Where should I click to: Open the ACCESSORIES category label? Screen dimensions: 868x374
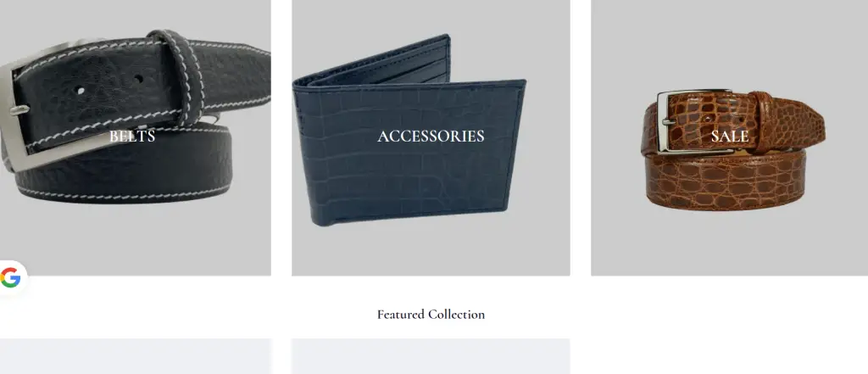[x=431, y=136]
